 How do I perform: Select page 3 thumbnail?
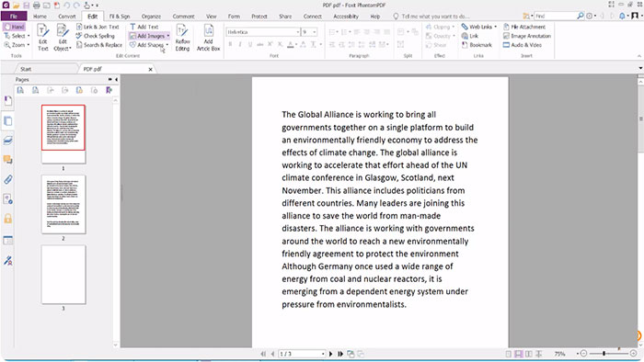coord(63,275)
